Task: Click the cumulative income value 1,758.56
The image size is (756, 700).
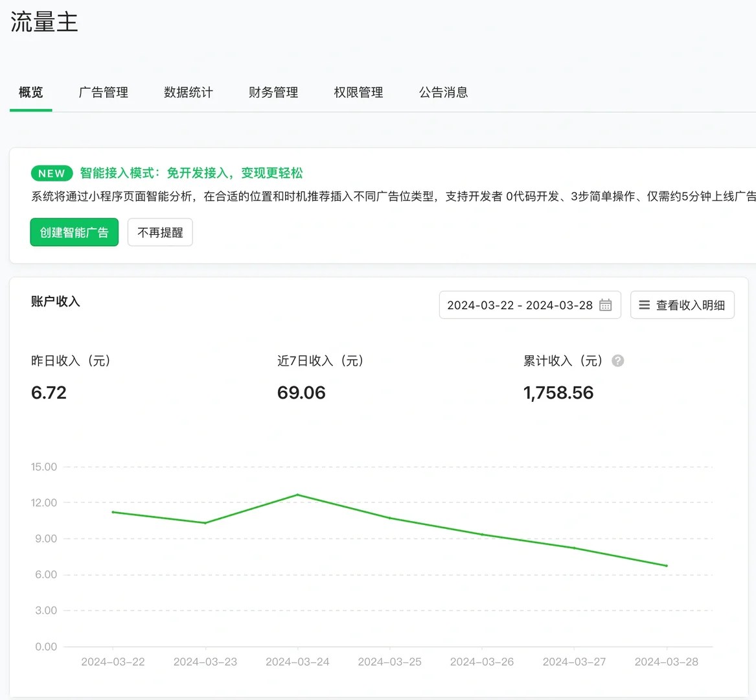Action: coord(558,392)
